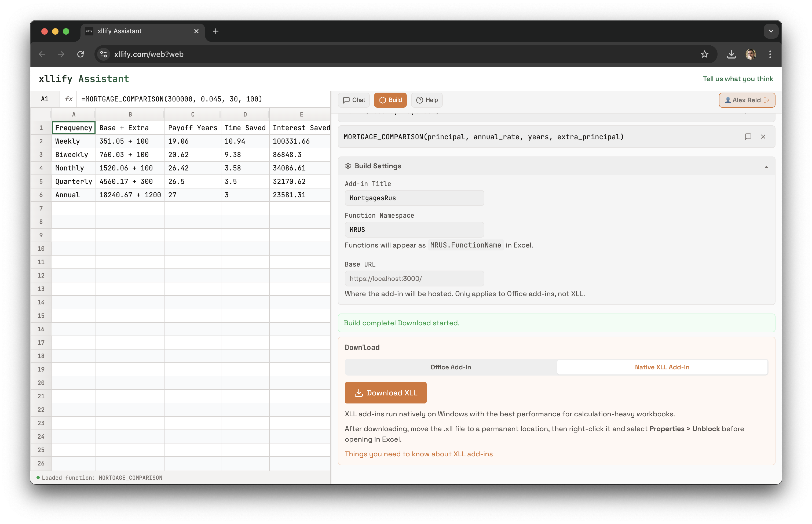Open the browser tab search chevron
The image size is (812, 524).
pos(771,31)
